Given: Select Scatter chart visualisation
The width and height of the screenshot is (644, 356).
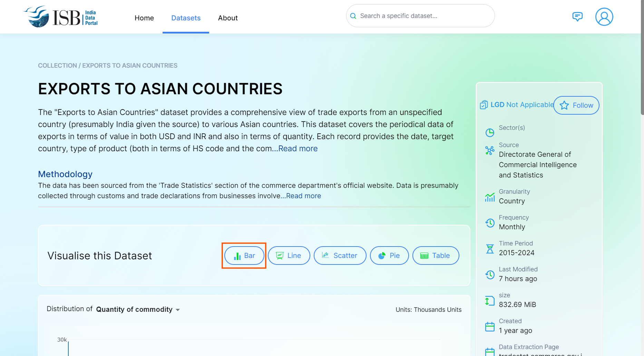Looking at the screenshot, I should [x=340, y=256].
